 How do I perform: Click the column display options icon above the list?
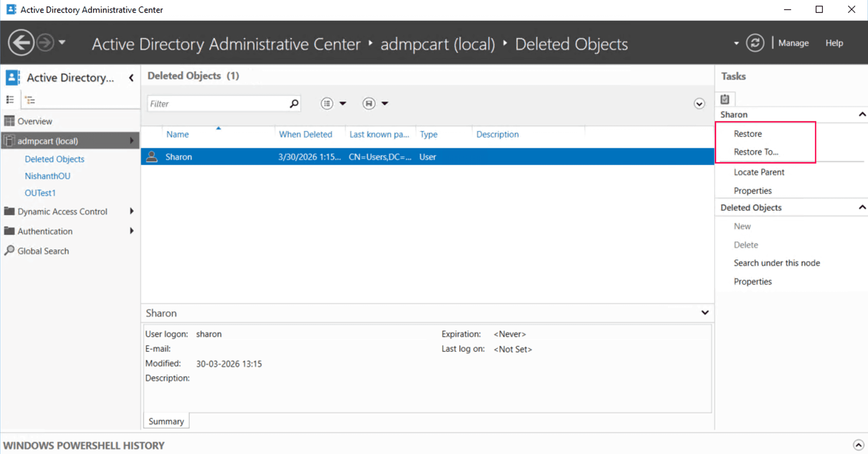pyautogui.click(x=327, y=103)
